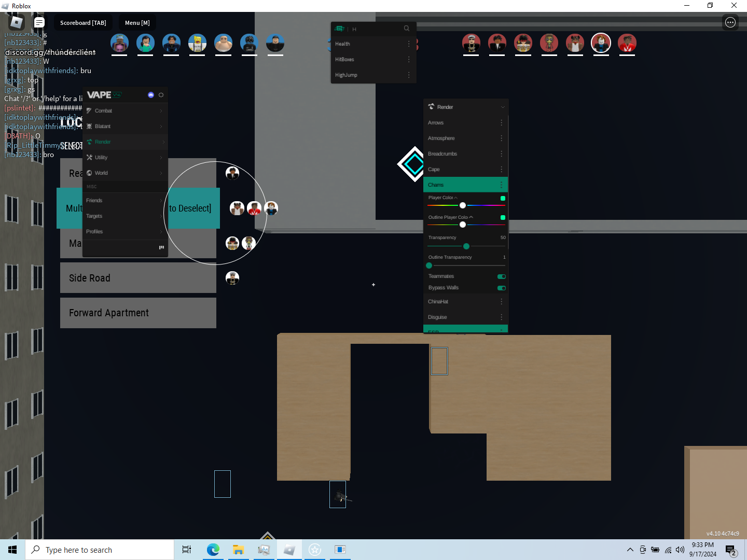Open the three-dot more options icon

[x=730, y=22]
